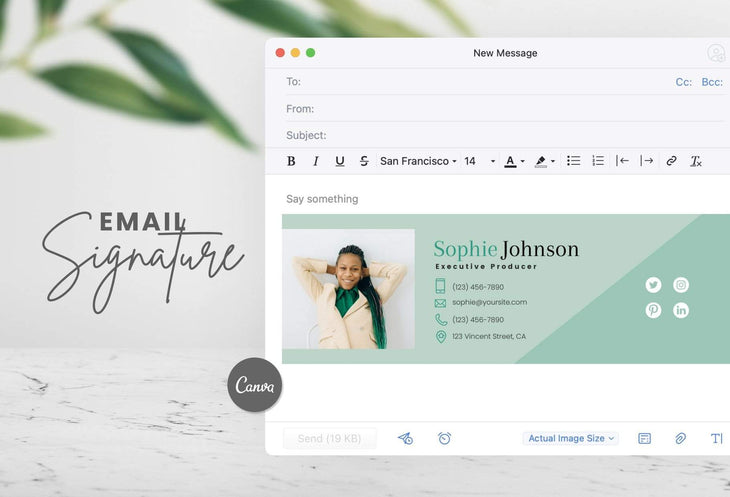
Task: Expand the font size 14 dropdown
Action: pyautogui.click(x=480, y=161)
